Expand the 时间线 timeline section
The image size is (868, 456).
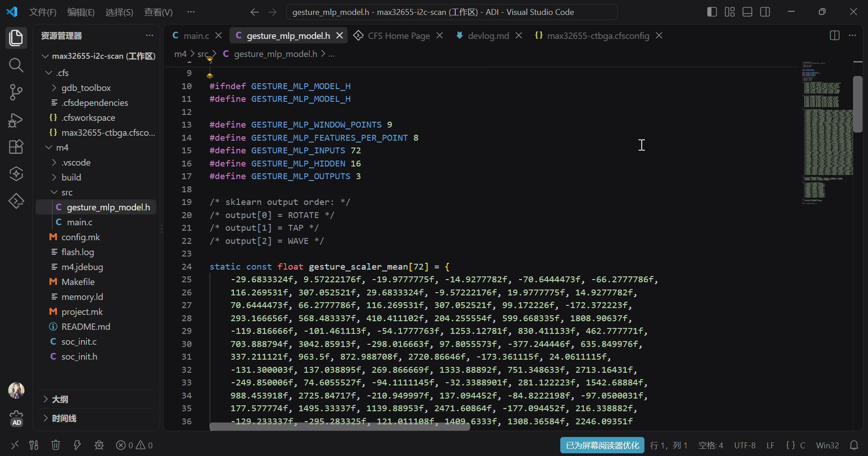pos(96,418)
